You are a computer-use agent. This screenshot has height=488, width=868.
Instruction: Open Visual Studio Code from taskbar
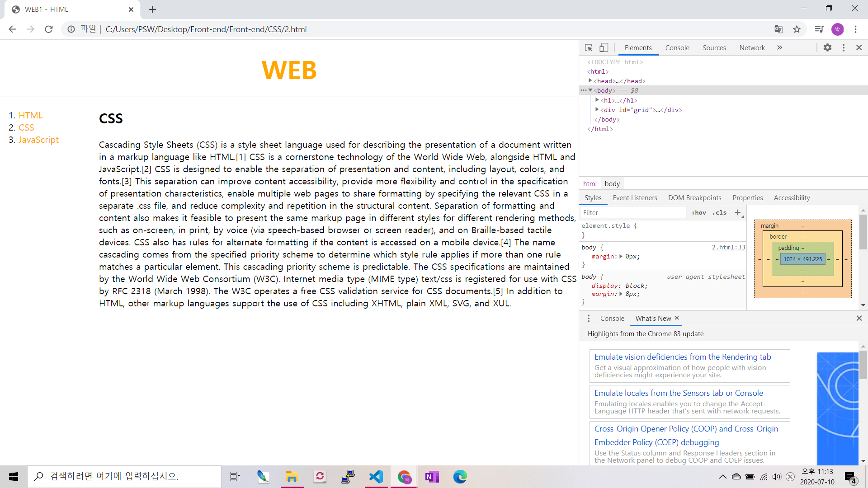click(376, 477)
